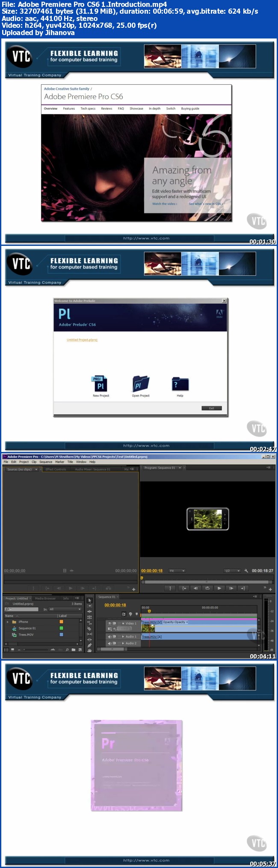Switch to the Effect Controls tab

56,469
